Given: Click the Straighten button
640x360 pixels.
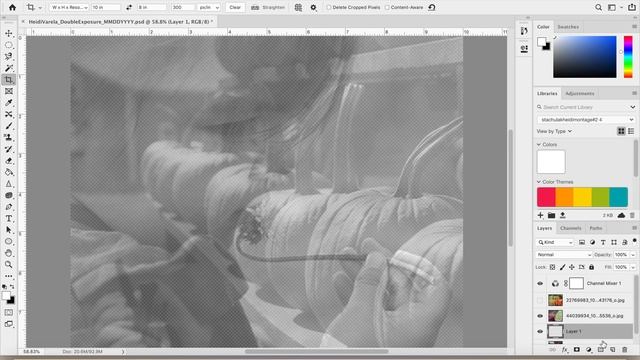Looking at the screenshot, I should tap(268, 7).
